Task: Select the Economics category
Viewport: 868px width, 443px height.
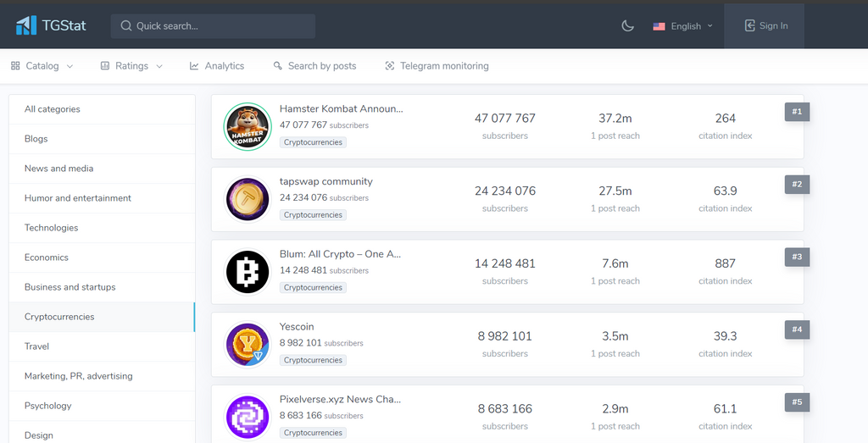Action: 102,257
